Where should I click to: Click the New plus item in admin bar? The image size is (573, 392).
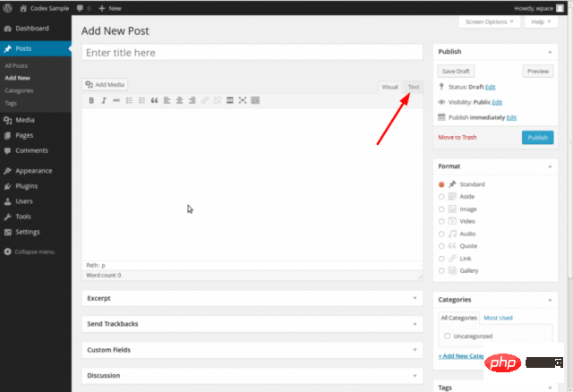(x=110, y=8)
